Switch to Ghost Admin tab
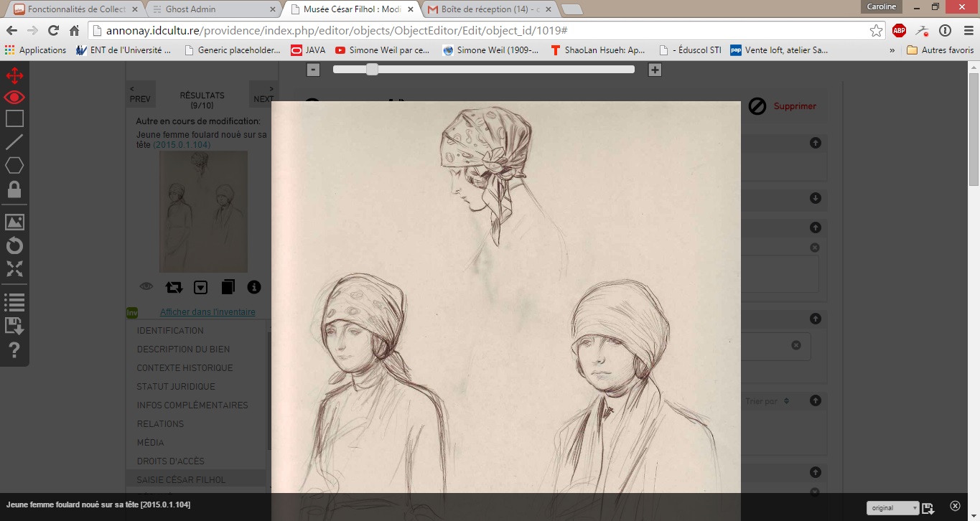The height and width of the screenshot is (521, 980). [x=213, y=9]
